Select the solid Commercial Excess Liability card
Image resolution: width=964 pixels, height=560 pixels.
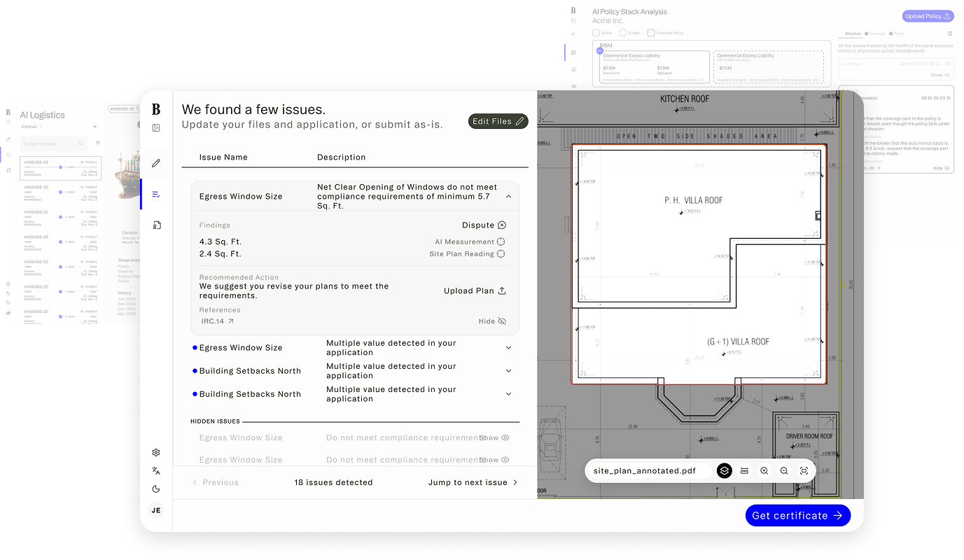(x=654, y=66)
